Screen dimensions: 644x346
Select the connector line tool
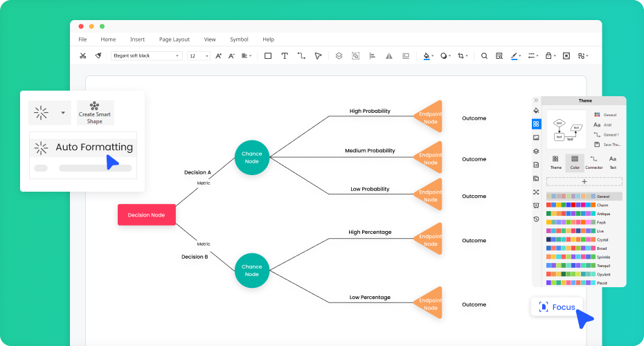click(x=301, y=55)
